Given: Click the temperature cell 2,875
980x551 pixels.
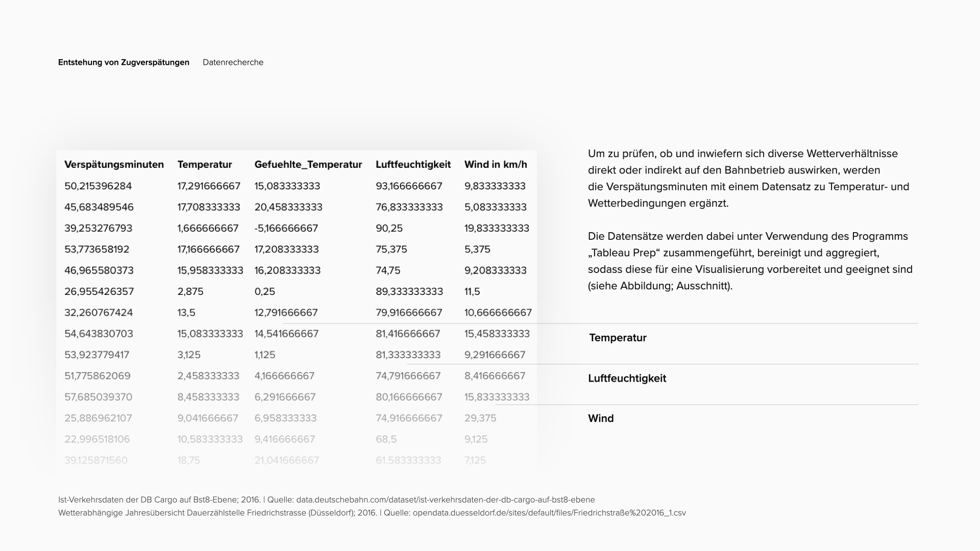Looking at the screenshot, I should (x=190, y=291).
